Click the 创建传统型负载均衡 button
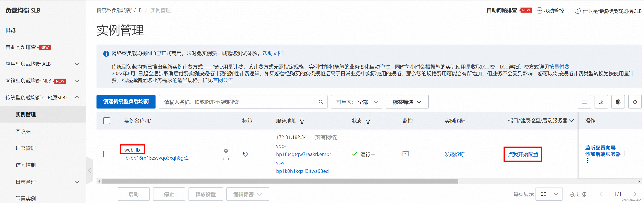The width and height of the screenshot is (644, 203). (126, 102)
